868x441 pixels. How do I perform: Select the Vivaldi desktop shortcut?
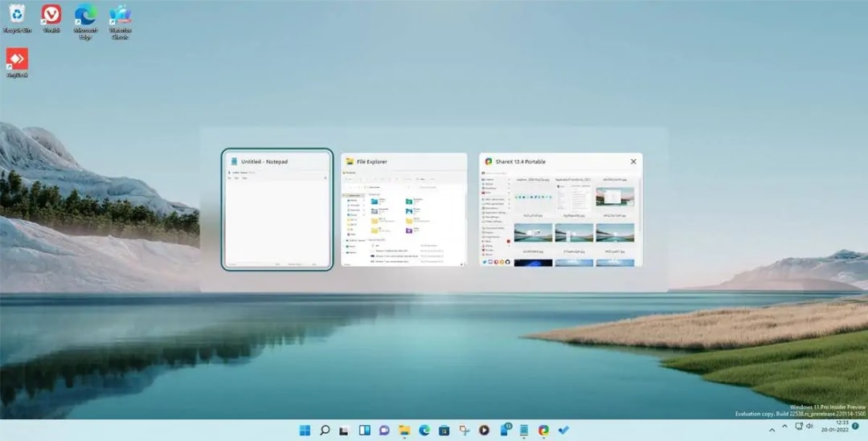coord(51,18)
